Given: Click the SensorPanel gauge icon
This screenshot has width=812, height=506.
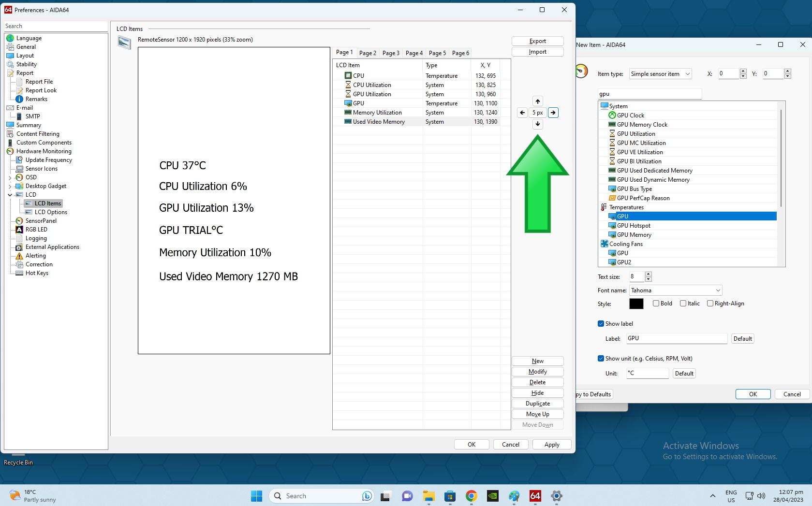Looking at the screenshot, I should [x=19, y=221].
